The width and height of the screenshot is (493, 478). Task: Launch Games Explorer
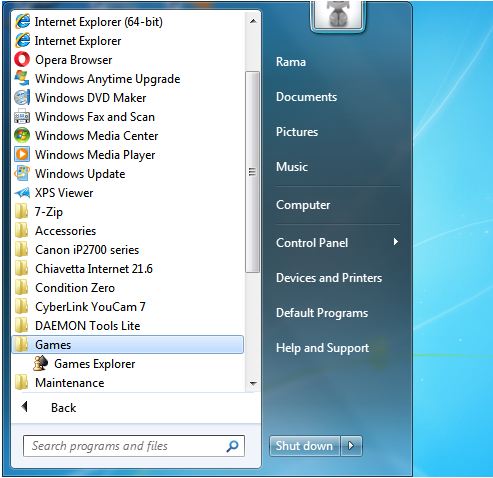(95, 364)
